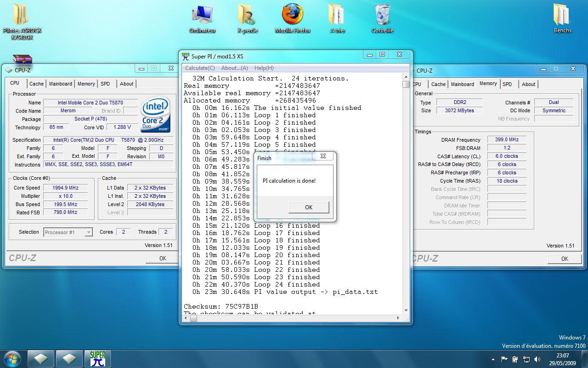Screen dimensions: 588x368
Task: Select the Memory tab in right CPU-Z
Action: coord(488,83)
